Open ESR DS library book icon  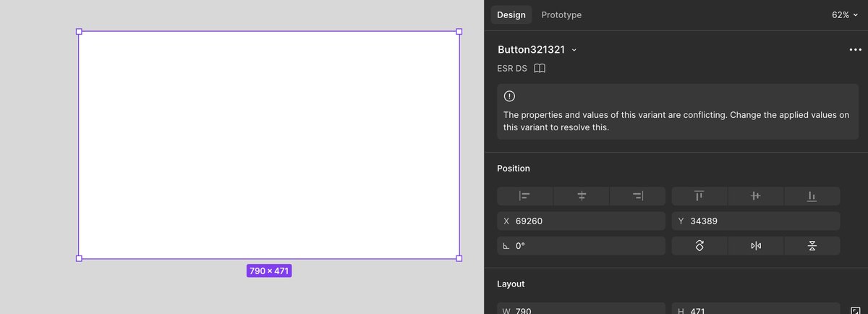(540, 69)
